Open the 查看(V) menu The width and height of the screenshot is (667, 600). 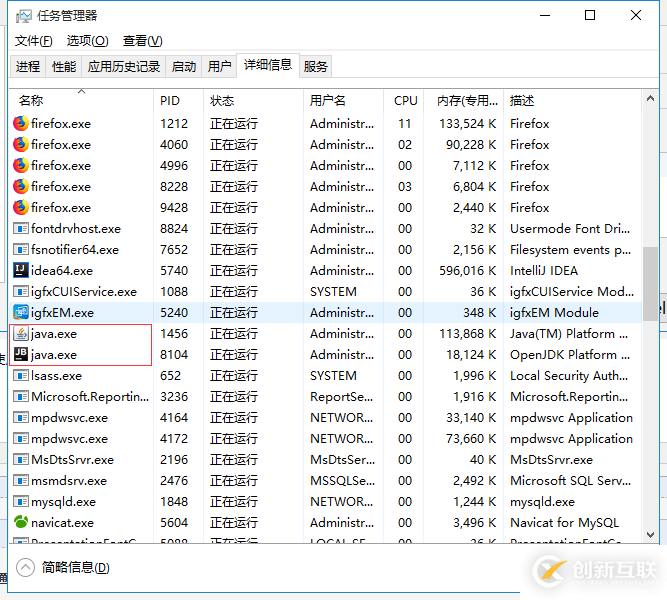point(143,41)
